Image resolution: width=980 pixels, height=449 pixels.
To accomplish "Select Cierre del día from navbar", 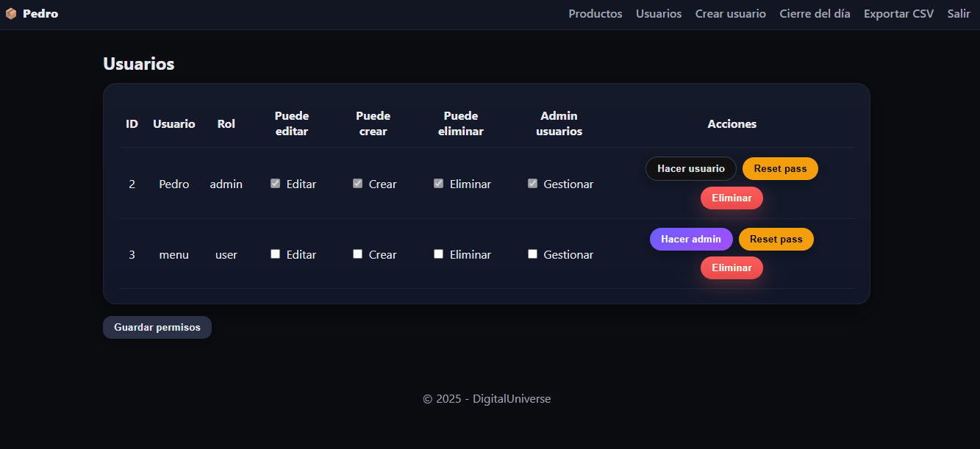I will tap(815, 13).
